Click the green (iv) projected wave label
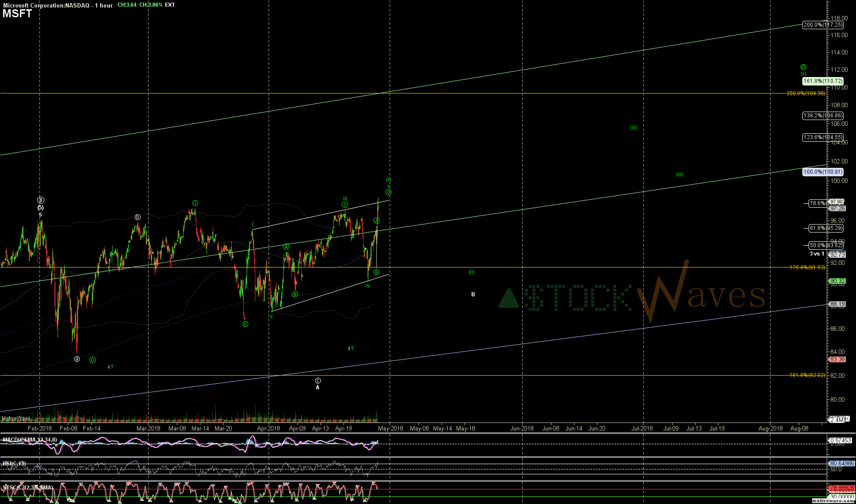The image size is (856, 504). pos(680,174)
